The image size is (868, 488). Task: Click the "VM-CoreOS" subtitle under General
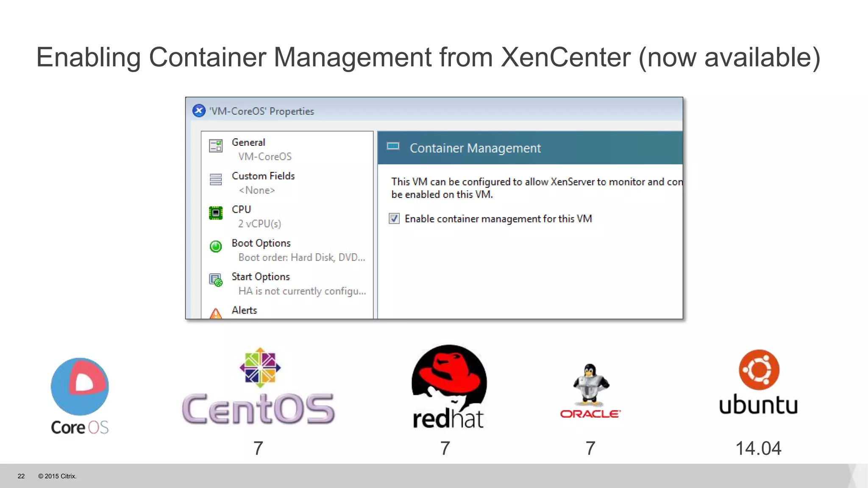[x=265, y=157]
